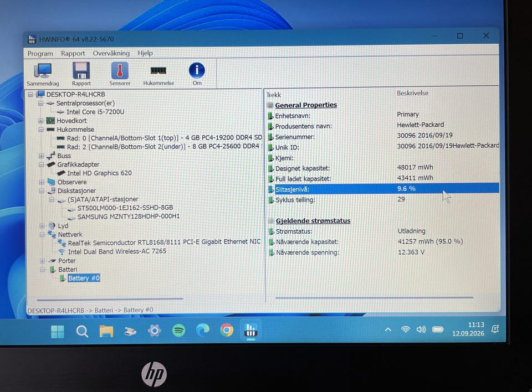Open File Explorer from taskbar
532x392 pixels.
106,331
